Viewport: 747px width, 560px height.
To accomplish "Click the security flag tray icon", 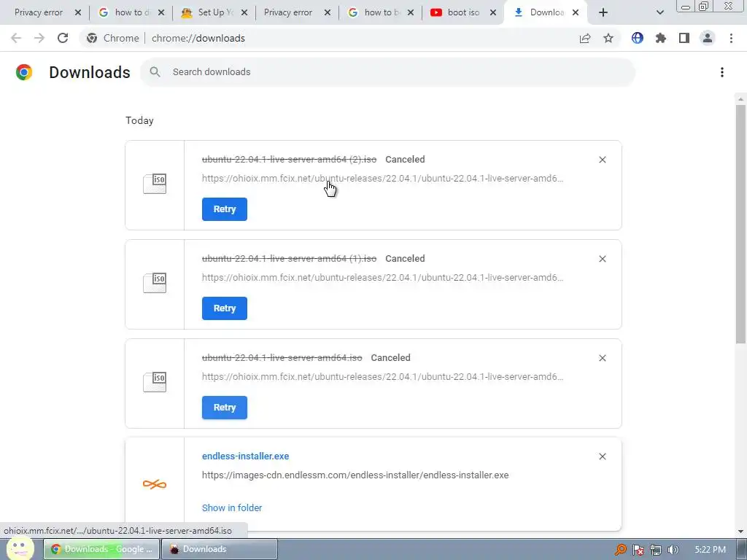I will point(638,550).
